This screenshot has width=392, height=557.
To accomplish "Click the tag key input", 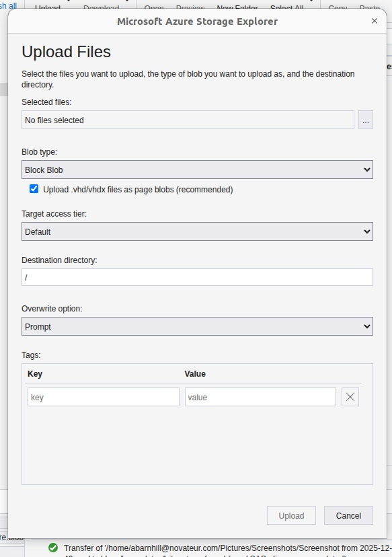I will pos(104,397).
